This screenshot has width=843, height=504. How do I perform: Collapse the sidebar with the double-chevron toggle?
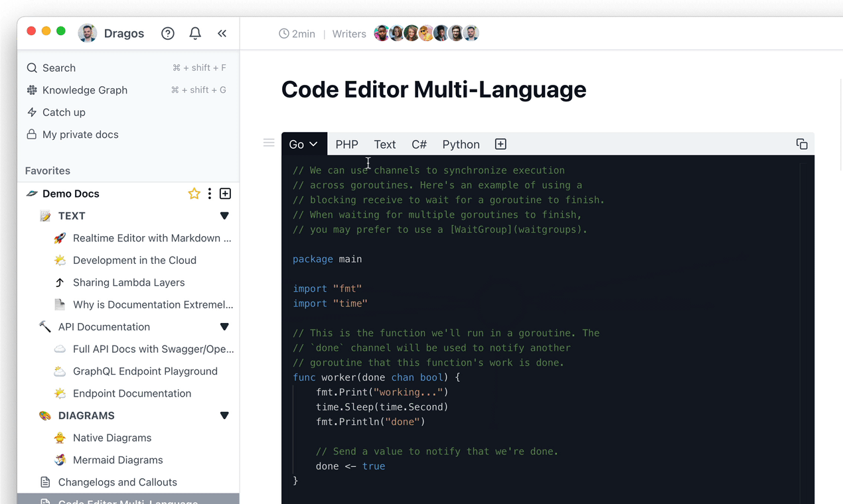click(222, 32)
